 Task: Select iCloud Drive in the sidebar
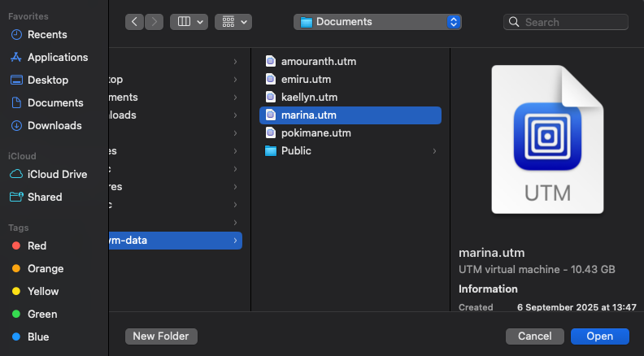click(57, 174)
